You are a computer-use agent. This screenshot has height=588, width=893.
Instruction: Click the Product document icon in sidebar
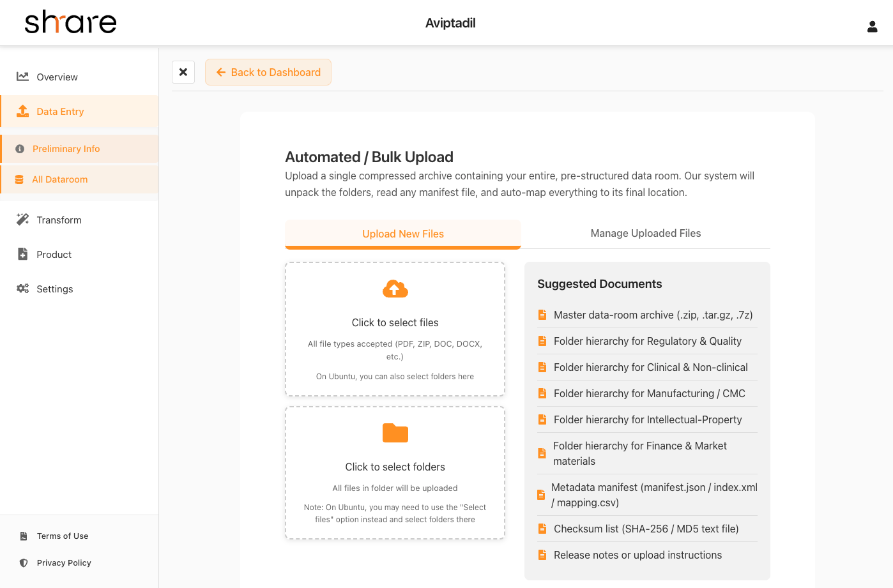(23, 253)
